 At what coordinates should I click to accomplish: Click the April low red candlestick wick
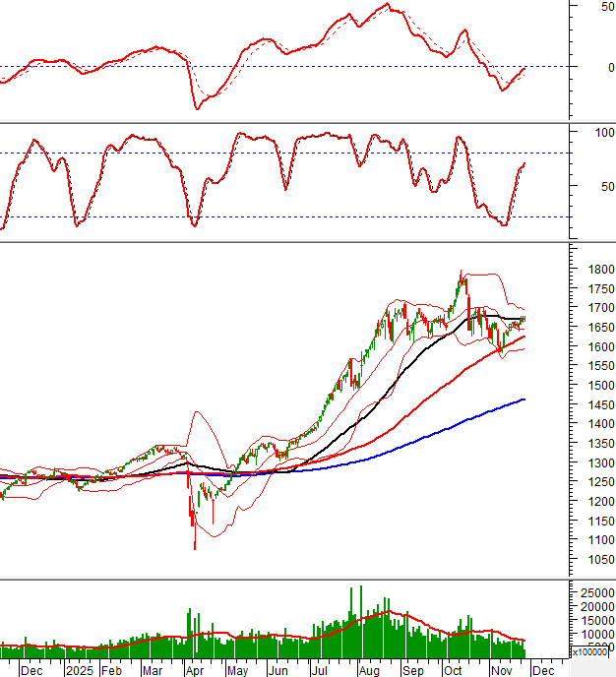coord(194,536)
